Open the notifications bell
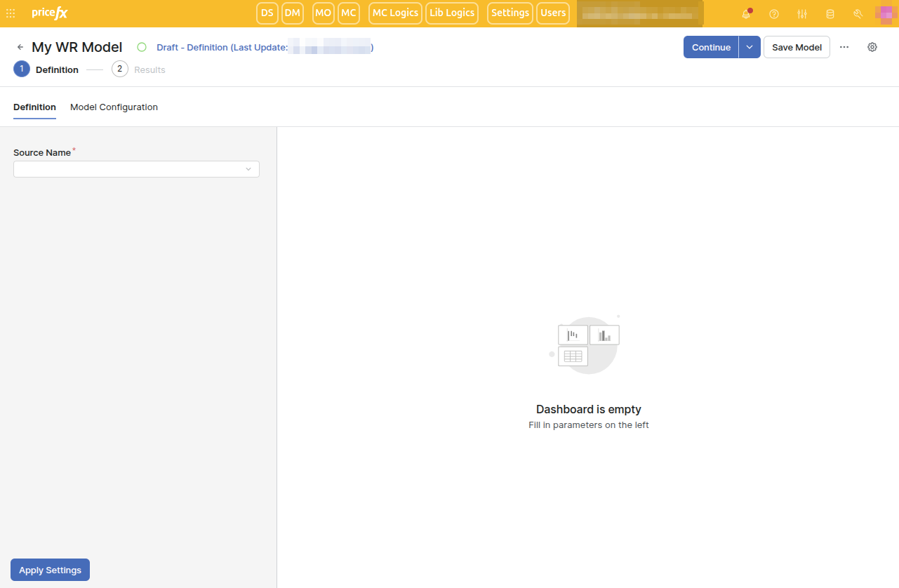This screenshot has width=899, height=588. tap(746, 14)
